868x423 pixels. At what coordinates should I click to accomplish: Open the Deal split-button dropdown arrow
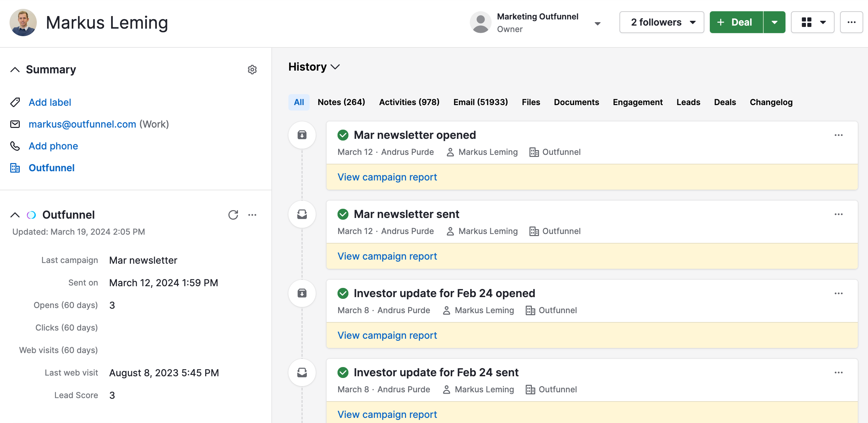775,22
